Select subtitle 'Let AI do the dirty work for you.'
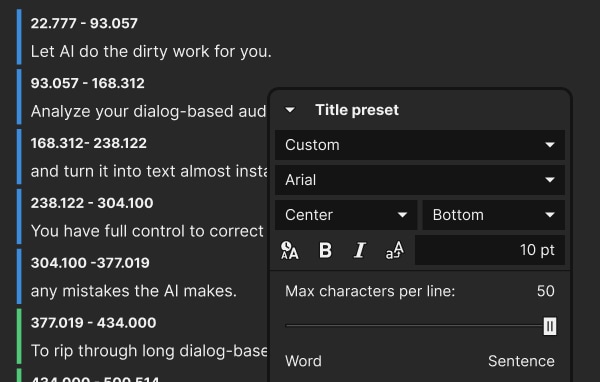Viewport: 600px width, 382px height. click(x=151, y=51)
